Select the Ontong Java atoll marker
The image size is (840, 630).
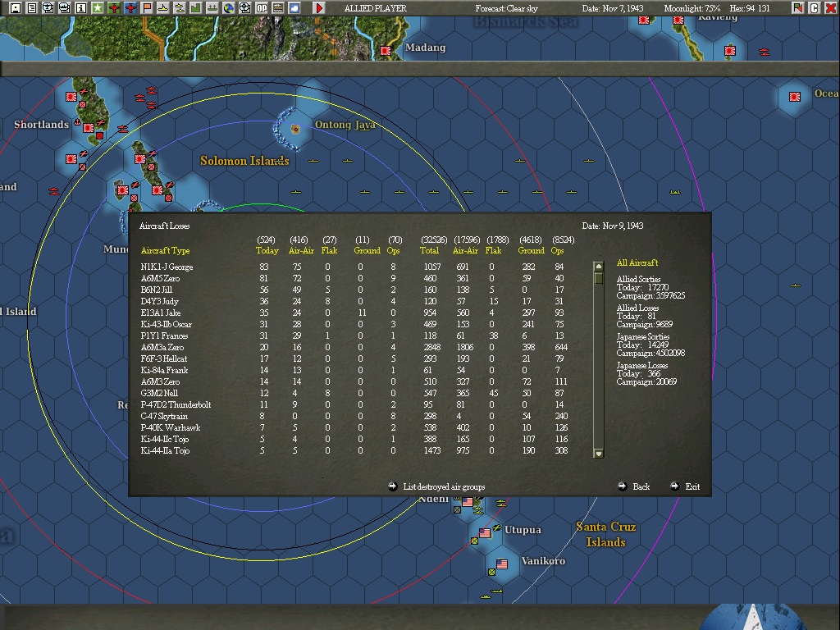coord(295,129)
